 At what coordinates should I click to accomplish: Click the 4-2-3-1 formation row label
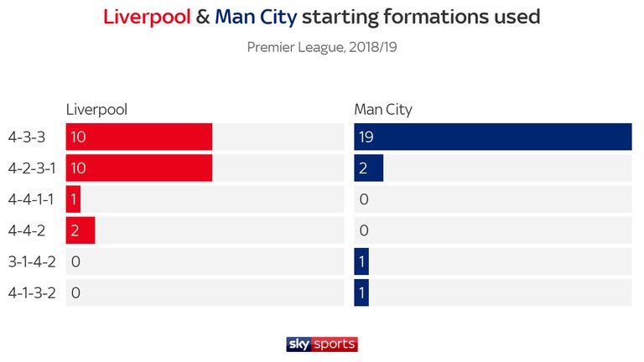point(32,168)
